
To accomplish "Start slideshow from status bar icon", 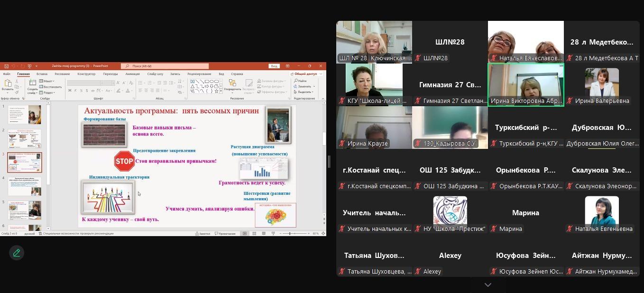I will 273,233.
